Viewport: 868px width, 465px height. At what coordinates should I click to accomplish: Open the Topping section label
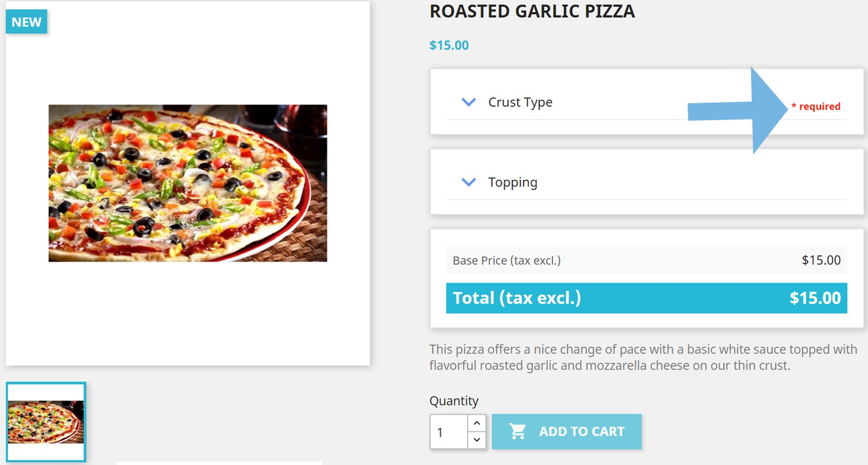(513, 182)
